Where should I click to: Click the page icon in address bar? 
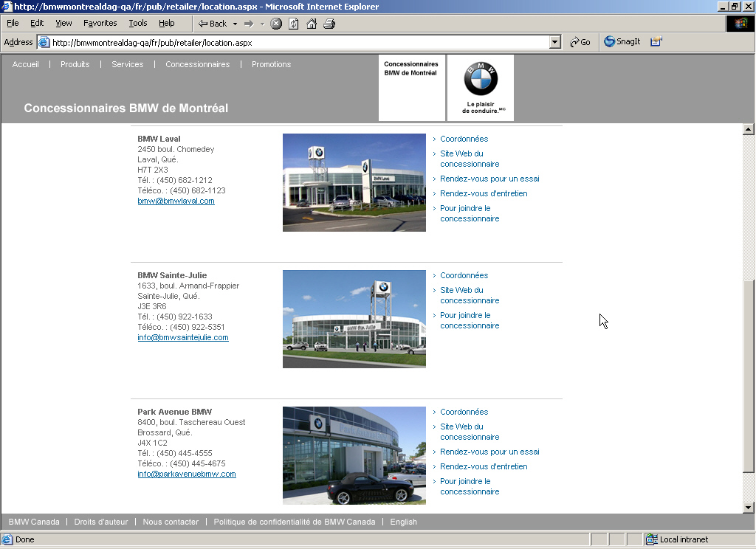[x=44, y=42]
